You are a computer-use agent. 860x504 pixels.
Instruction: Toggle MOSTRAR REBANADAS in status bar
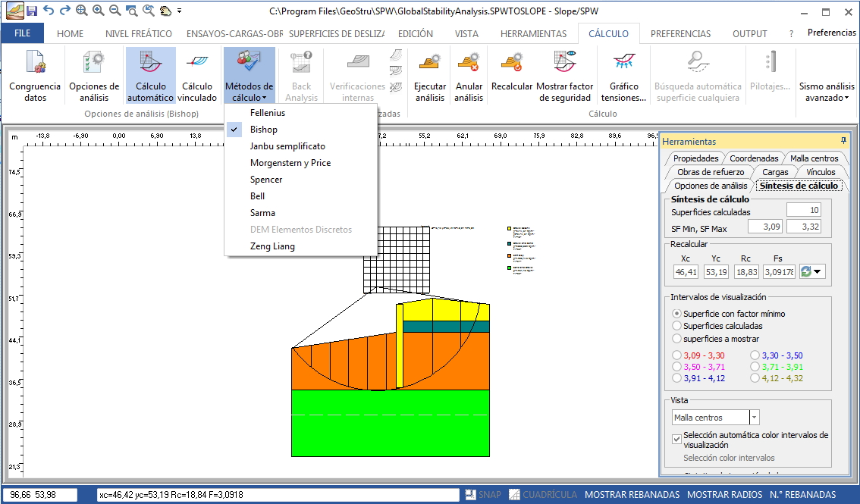click(632, 495)
